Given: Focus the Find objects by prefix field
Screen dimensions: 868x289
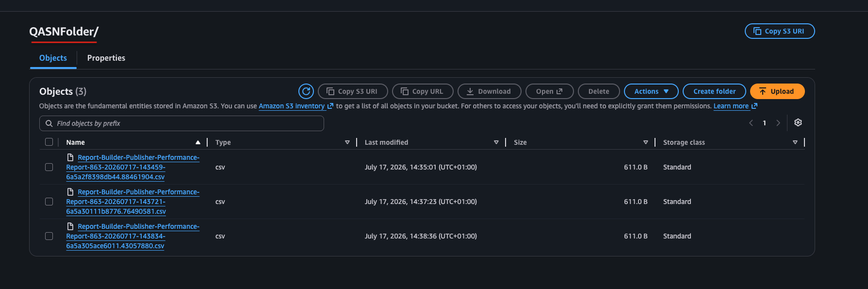Looking at the screenshot, I should (x=181, y=123).
